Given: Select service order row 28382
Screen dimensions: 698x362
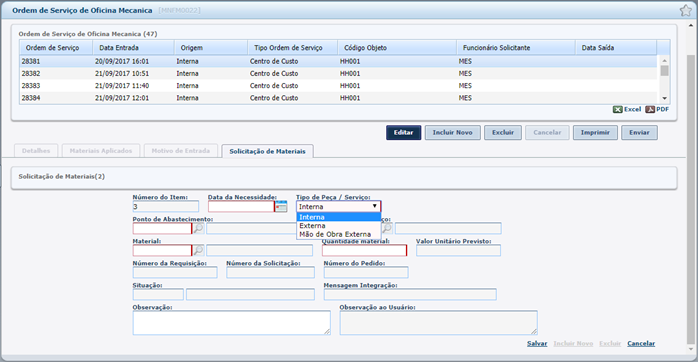Looking at the screenshot, I should click(338, 73).
